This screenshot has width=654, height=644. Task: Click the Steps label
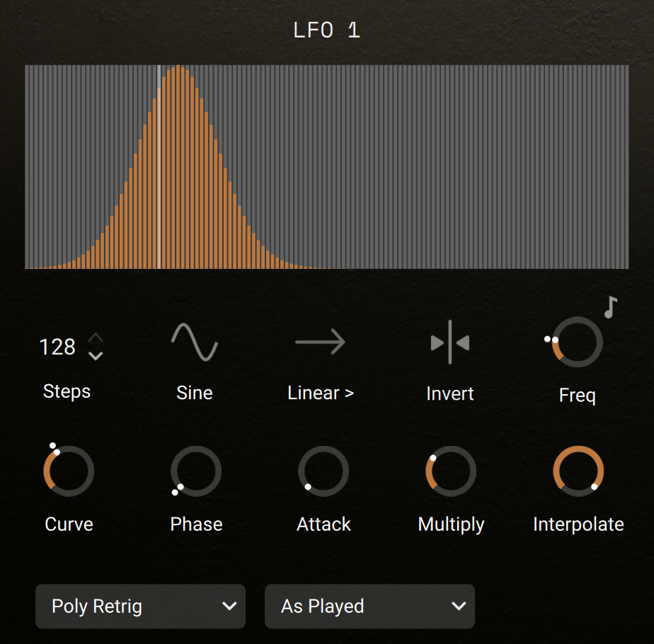tap(67, 391)
